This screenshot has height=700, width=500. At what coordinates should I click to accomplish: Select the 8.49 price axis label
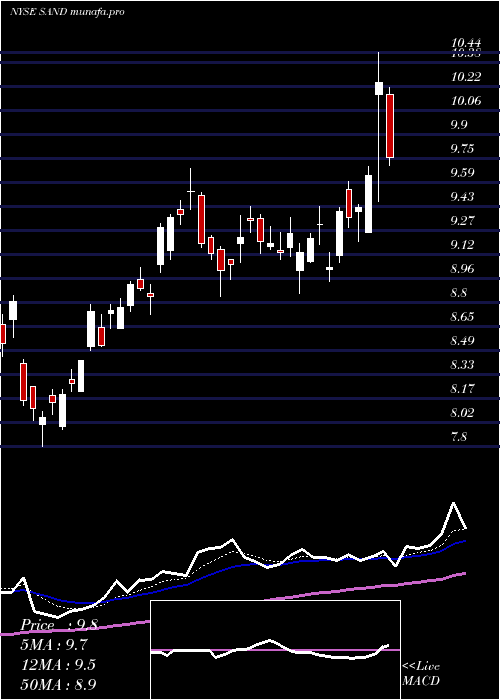pos(462,342)
